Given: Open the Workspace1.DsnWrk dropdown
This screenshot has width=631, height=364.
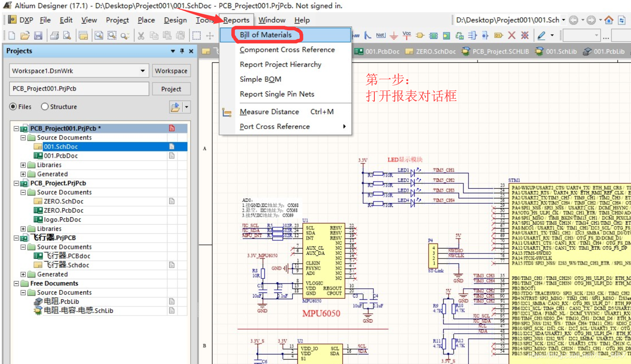Looking at the screenshot, I should [143, 71].
